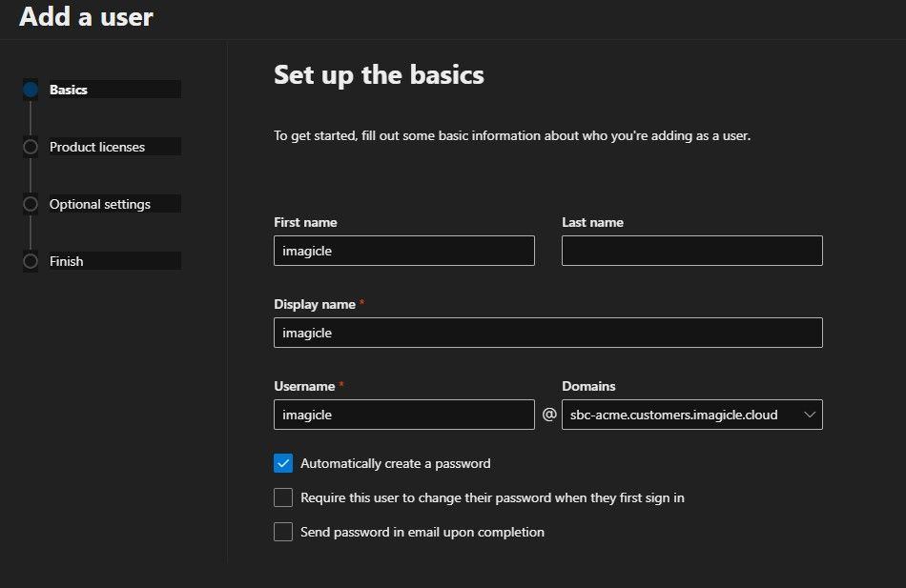Go to the Product licenses step label

(x=97, y=147)
